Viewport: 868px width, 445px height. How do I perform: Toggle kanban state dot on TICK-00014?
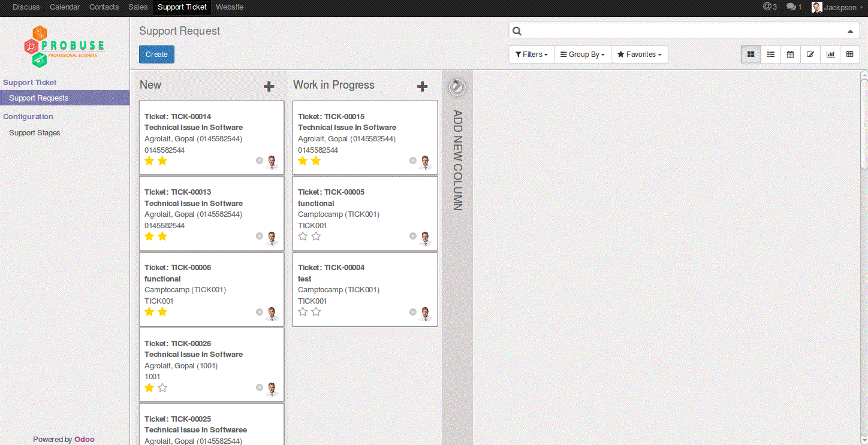click(260, 161)
